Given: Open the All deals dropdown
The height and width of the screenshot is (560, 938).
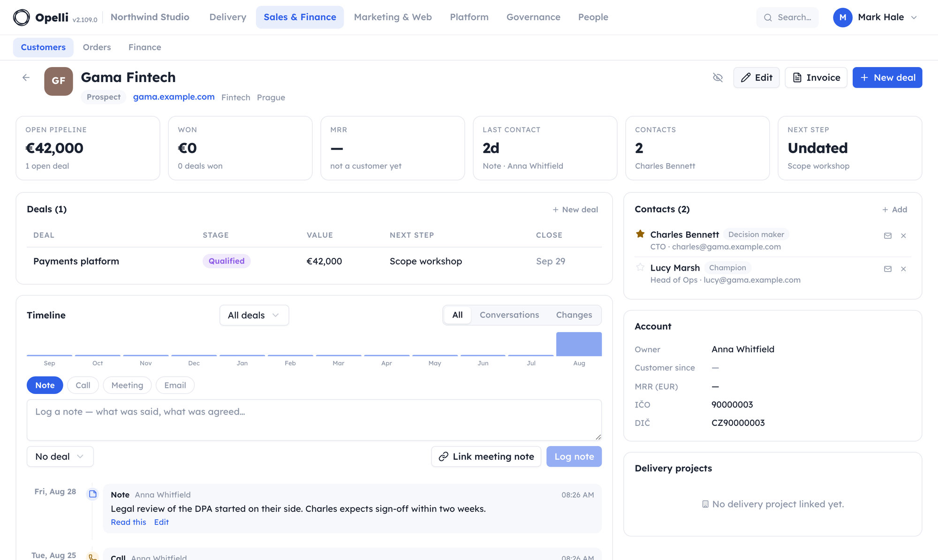Looking at the screenshot, I should click(254, 315).
